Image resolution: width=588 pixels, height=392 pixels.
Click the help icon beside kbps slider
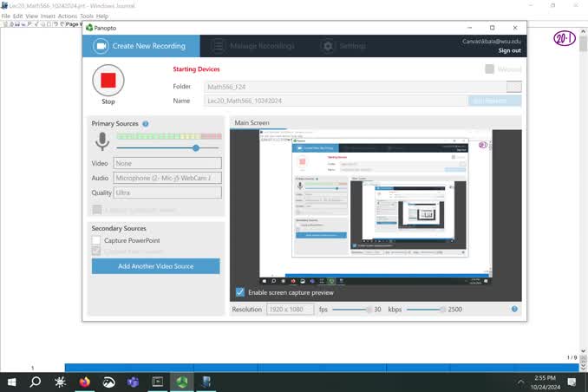(514, 310)
